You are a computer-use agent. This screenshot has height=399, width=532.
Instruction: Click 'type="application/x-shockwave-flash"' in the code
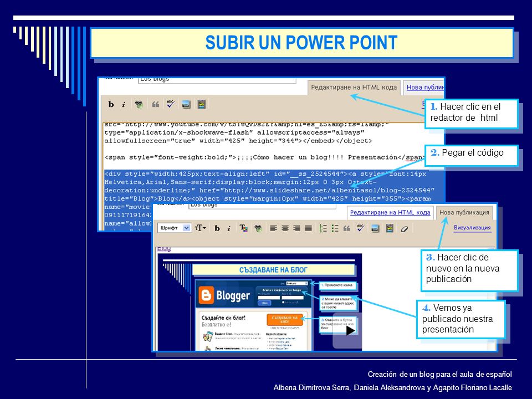178,132
